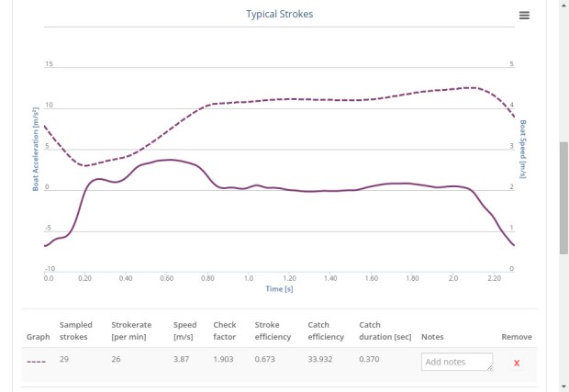569x392 pixels.
Task: Click the notes box resize handle
Action: pos(490,367)
